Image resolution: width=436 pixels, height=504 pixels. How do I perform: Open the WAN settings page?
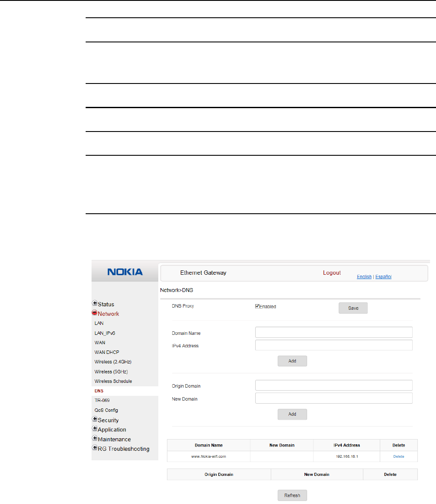pyautogui.click(x=100, y=343)
